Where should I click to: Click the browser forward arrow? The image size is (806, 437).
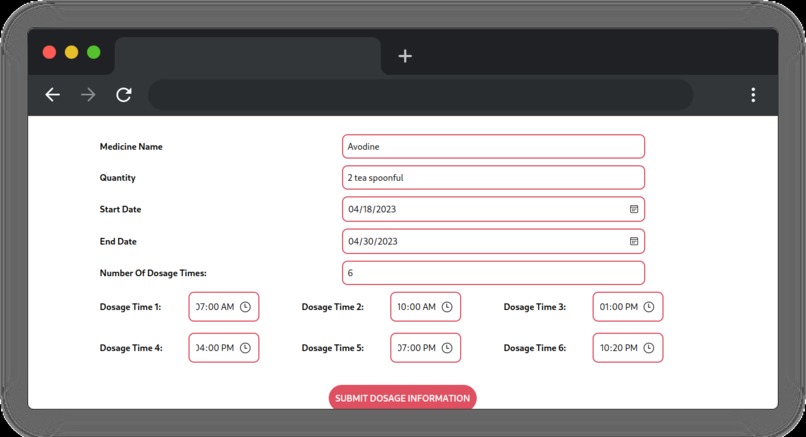click(88, 95)
